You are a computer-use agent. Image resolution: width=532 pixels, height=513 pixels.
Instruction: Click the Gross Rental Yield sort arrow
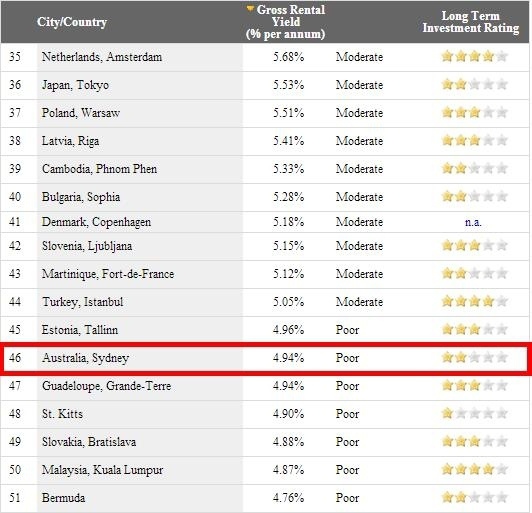[x=250, y=9]
